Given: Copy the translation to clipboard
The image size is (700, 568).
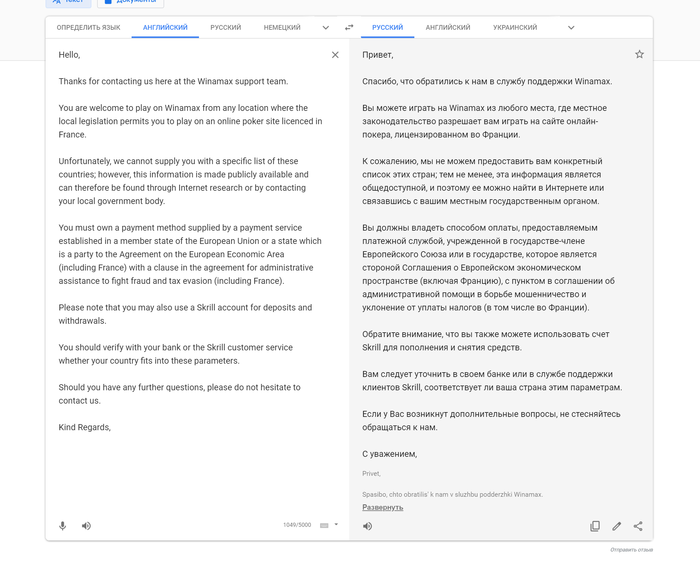Looking at the screenshot, I should (595, 526).
